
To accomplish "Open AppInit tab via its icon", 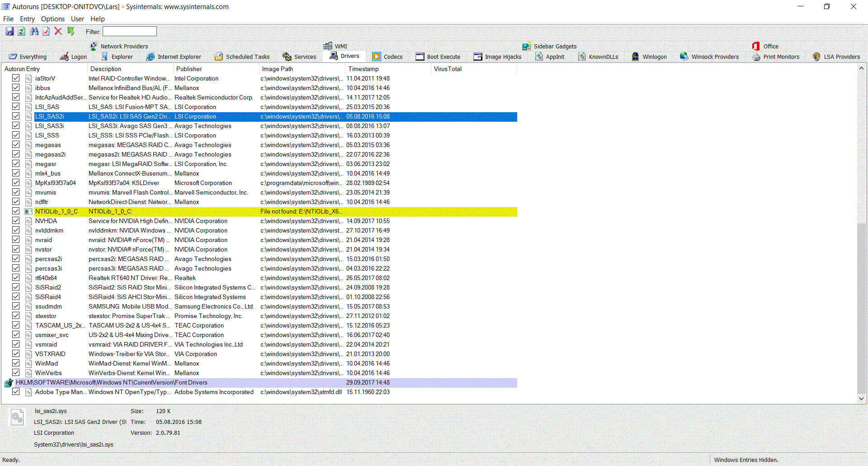I will [x=539, y=57].
